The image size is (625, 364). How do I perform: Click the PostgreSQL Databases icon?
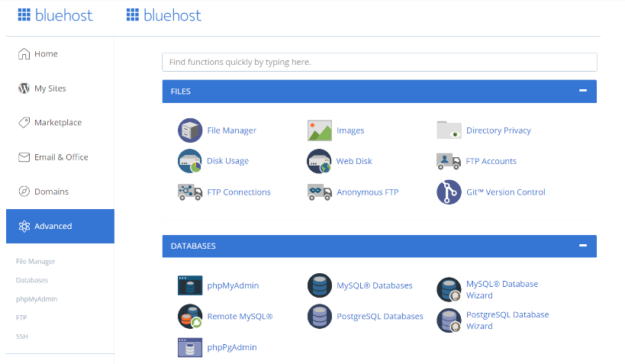coord(320,316)
